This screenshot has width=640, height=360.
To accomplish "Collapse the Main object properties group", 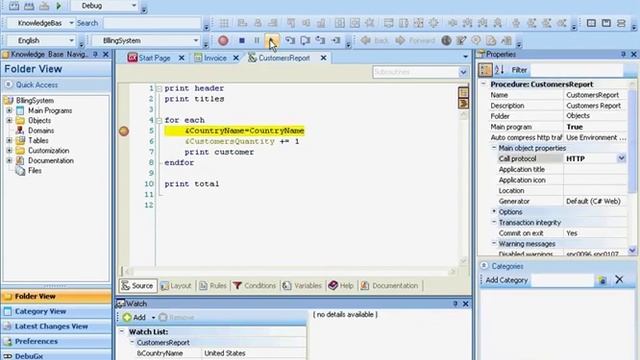I will coord(494,148).
